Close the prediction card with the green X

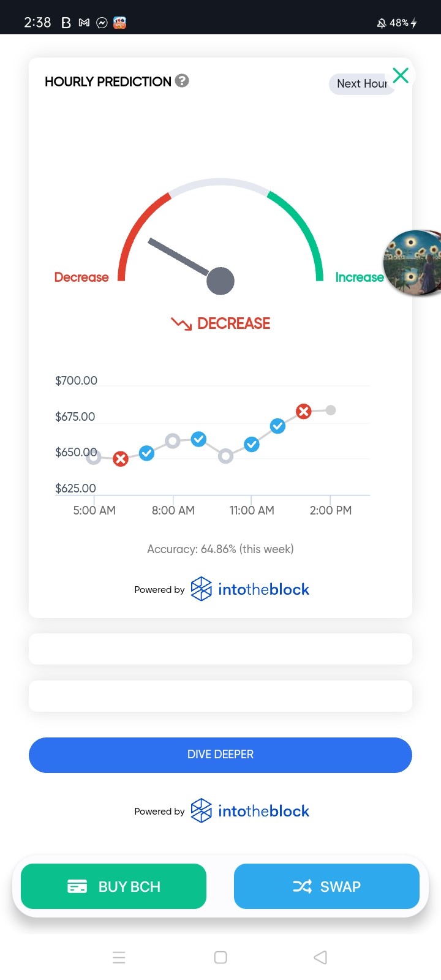401,75
